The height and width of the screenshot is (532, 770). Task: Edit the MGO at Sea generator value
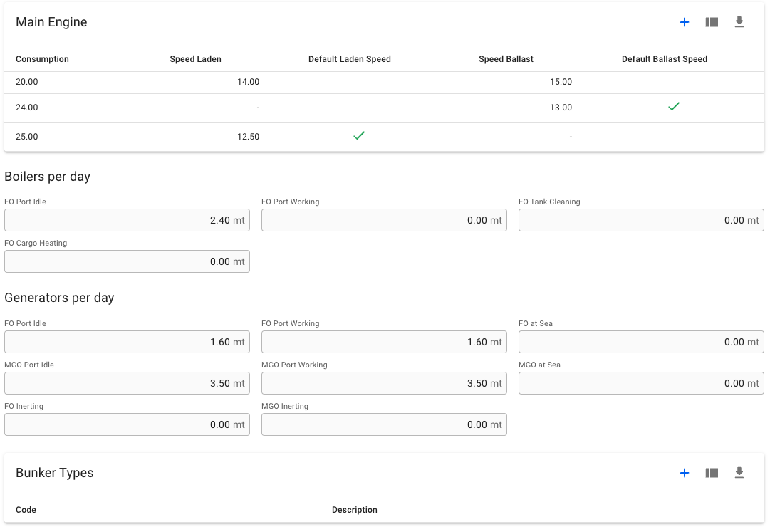(640, 383)
